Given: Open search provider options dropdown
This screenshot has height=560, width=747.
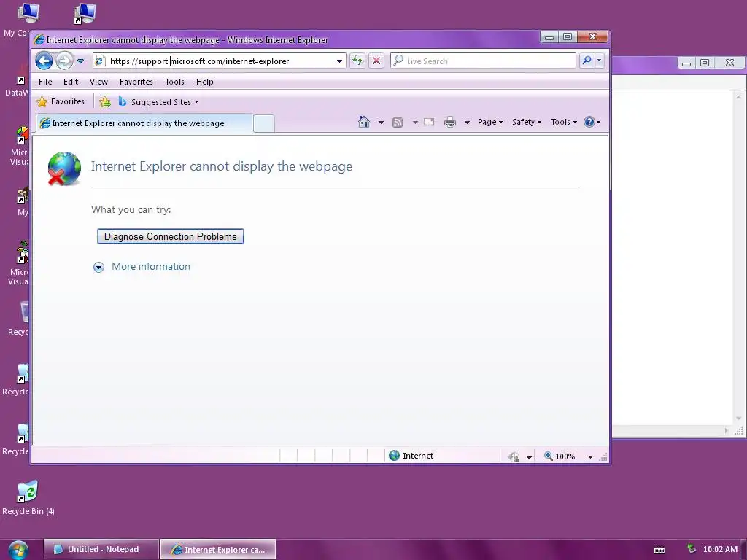Looking at the screenshot, I should point(600,61).
